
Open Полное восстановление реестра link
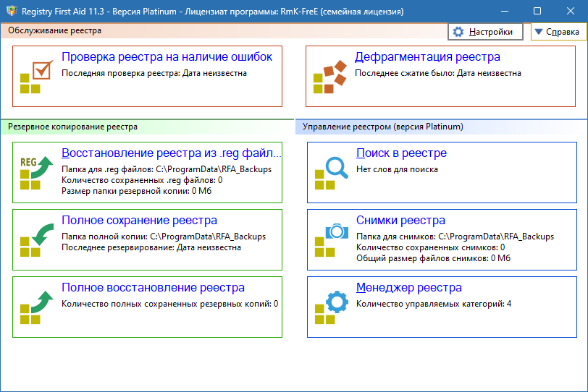(x=153, y=288)
